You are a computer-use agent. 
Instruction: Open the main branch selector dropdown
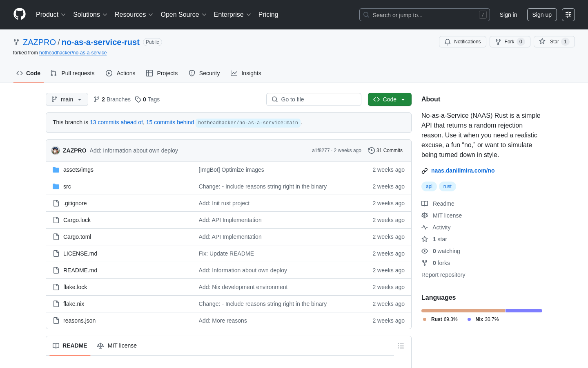pyautogui.click(x=67, y=99)
